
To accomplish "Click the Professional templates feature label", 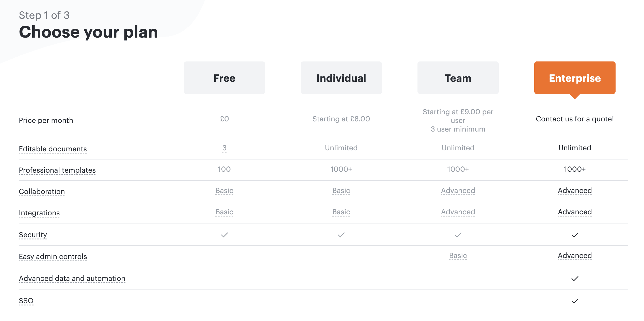I will [x=57, y=170].
